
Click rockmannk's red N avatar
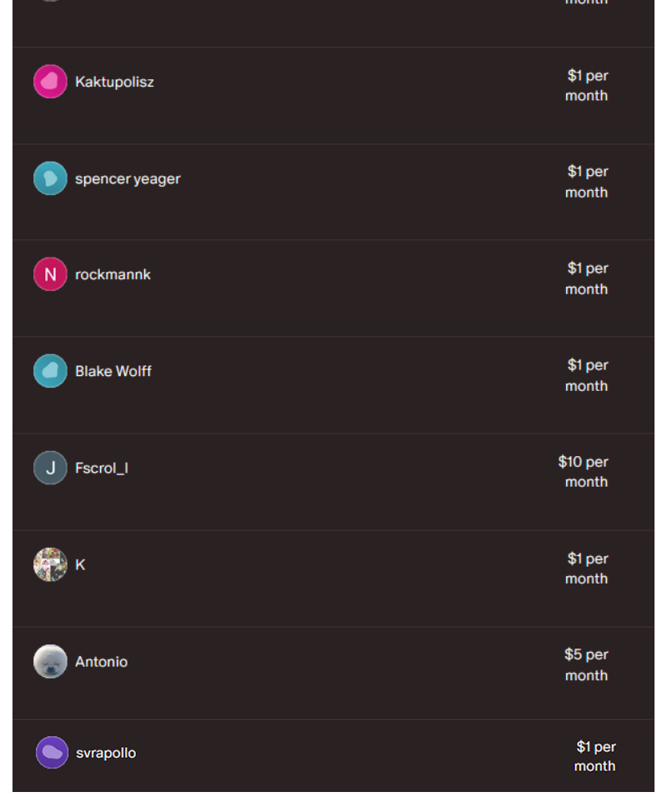pos(50,274)
